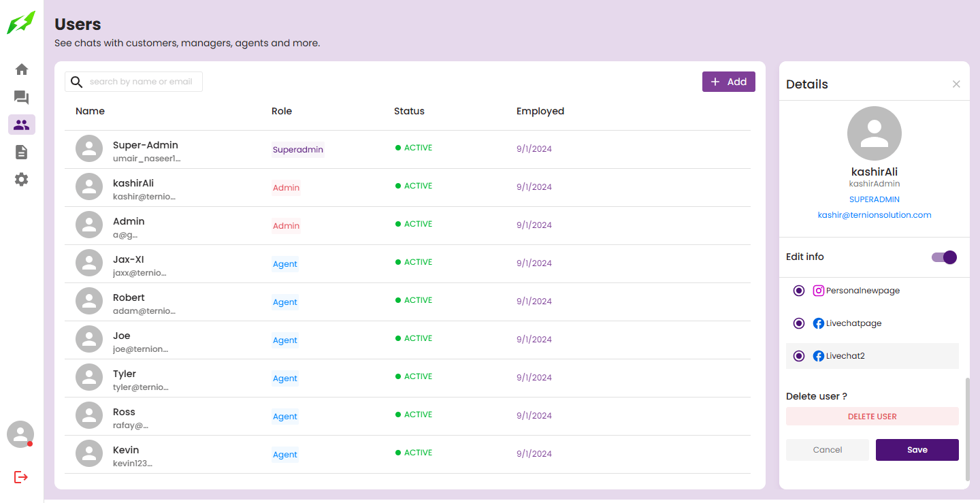Click large kashirAli avatar in Details
Screen dimensions: 980x503
point(875,133)
